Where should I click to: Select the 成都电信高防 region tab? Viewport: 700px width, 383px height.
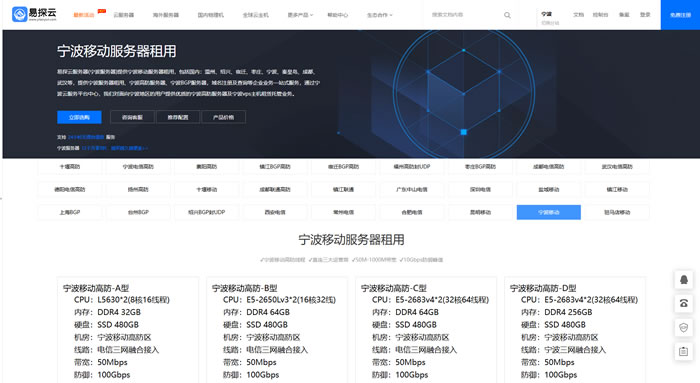click(x=549, y=167)
